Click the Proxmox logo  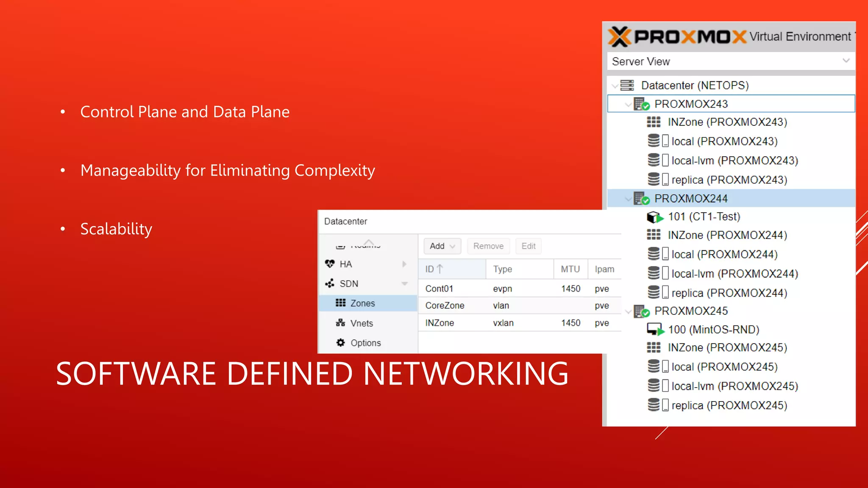tap(677, 36)
